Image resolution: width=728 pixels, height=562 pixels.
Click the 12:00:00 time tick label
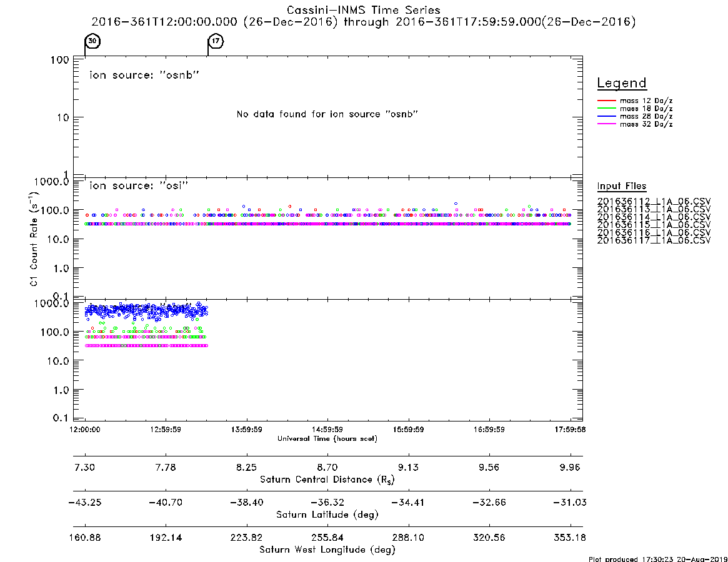[85, 430]
